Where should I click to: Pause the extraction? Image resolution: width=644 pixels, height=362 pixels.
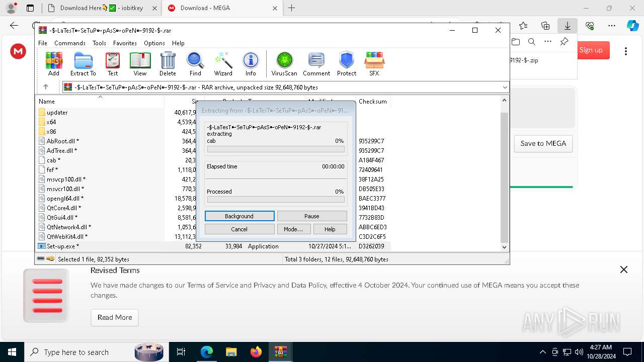click(312, 216)
